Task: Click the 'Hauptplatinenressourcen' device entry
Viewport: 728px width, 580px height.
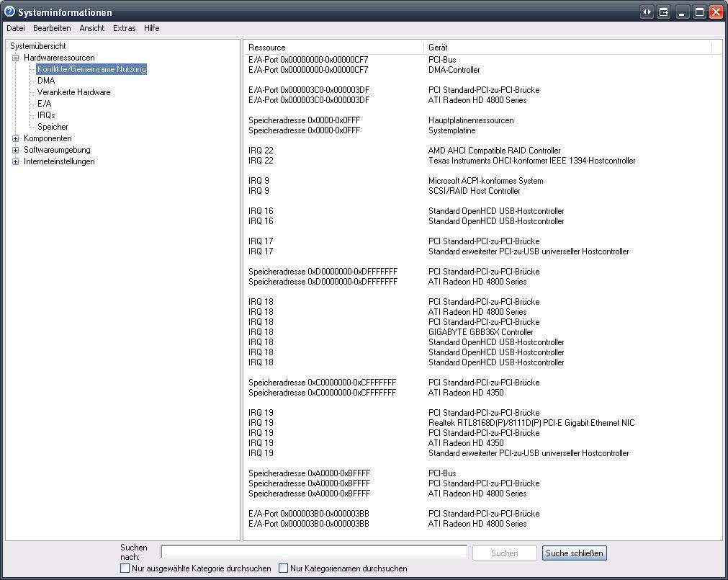Action: pyautogui.click(x=471, y=120)
